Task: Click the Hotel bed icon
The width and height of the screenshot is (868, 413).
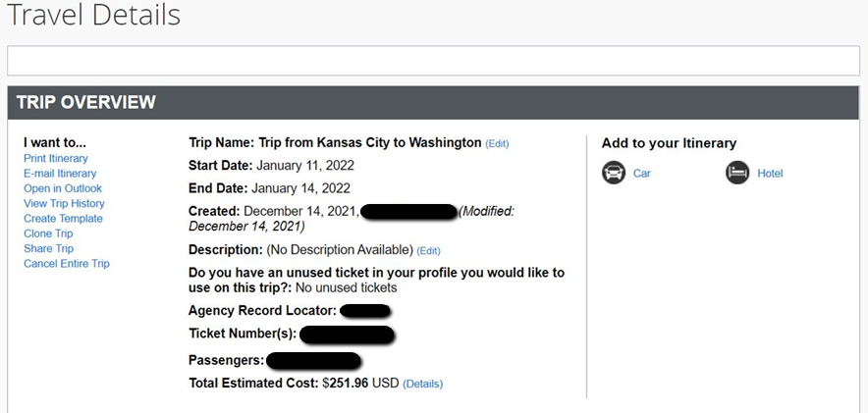Action: [x=737, y=173]
